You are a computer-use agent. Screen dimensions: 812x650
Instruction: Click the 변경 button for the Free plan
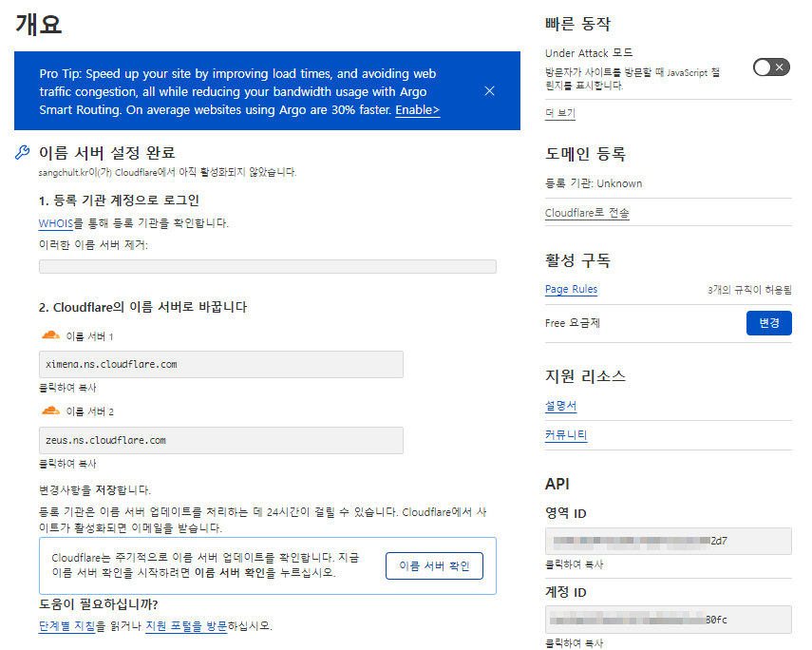[x=768, y=323]
